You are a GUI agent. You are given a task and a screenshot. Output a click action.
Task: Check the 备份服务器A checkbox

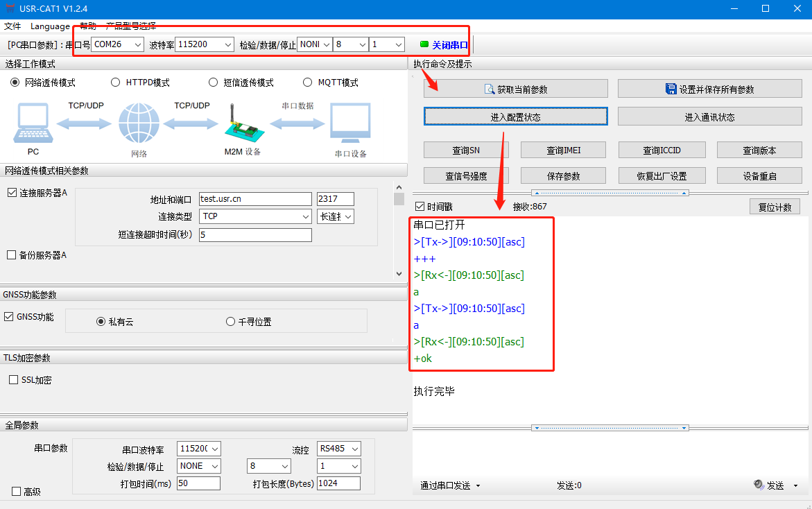(x=11, y=255)
